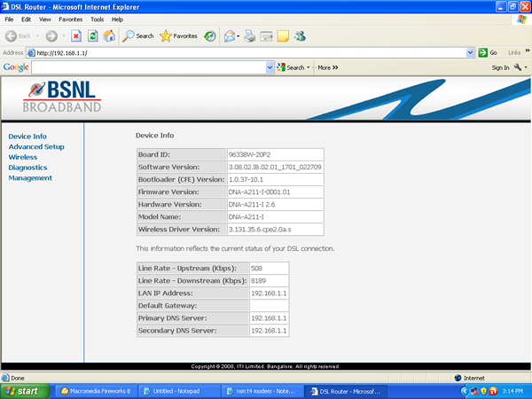Expand the Google toolbar More chevron
532x399 pixels.
(x=335, y=67)
